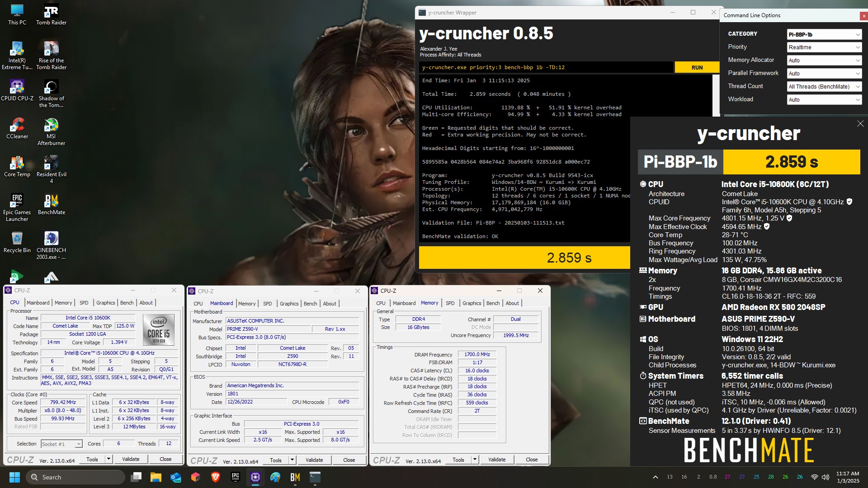The height and width of the screenshot is (488, 868).
Task: Open Task View in the taskbar
Action: (136, 477)
